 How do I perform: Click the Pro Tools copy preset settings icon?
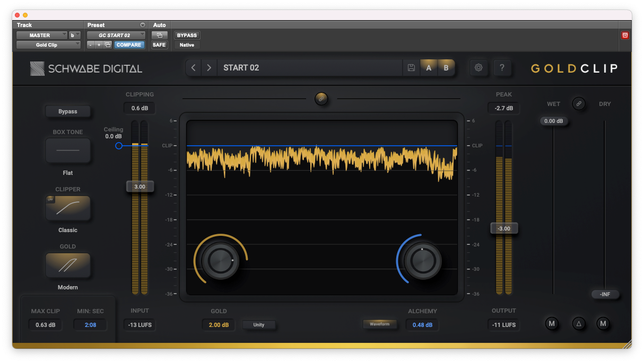107,45
